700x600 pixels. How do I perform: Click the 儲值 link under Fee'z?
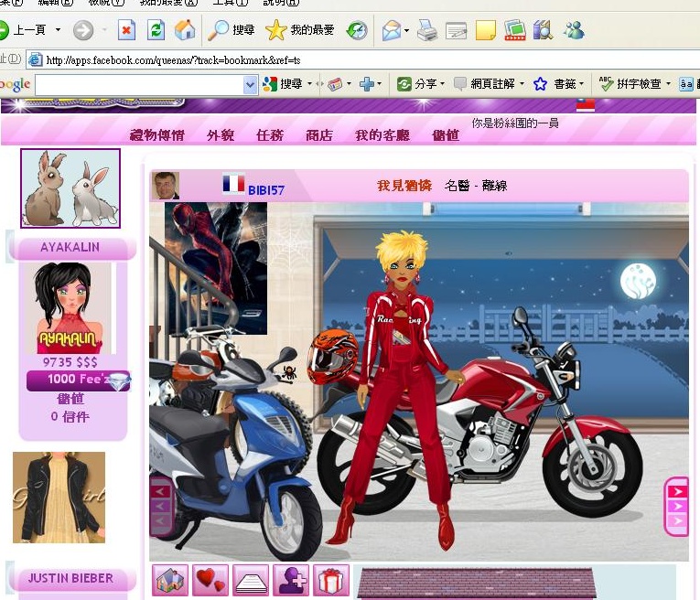coord(70,398)
